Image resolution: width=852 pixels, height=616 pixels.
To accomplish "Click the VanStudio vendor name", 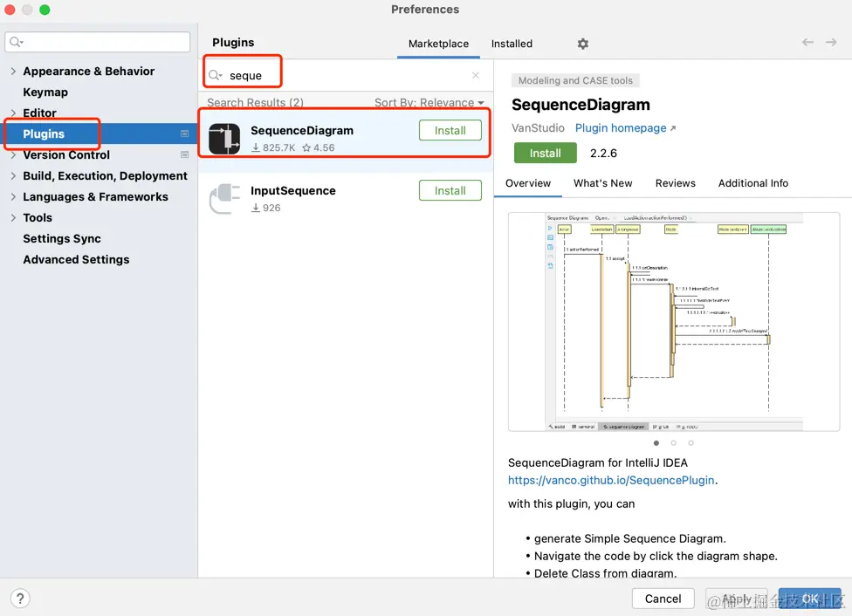I will click(x=538, y=128).
